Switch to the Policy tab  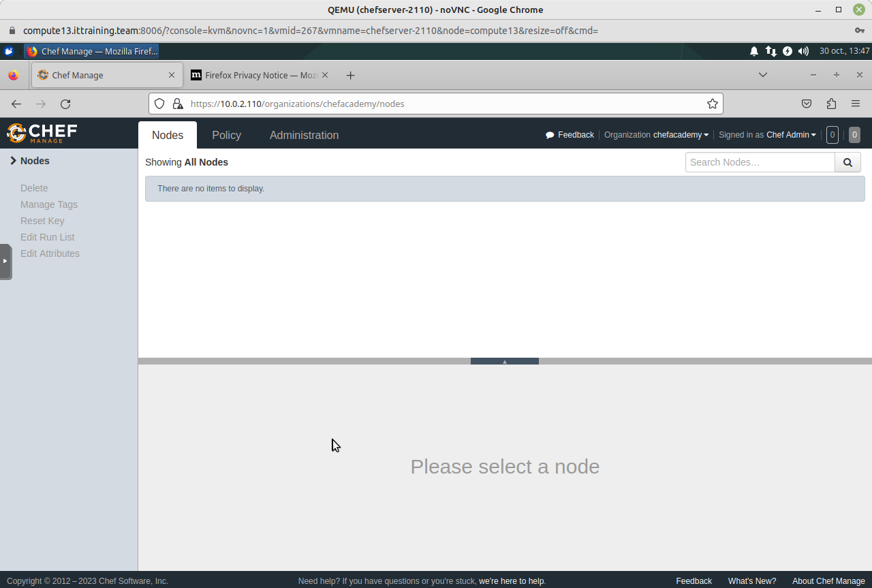226,135
